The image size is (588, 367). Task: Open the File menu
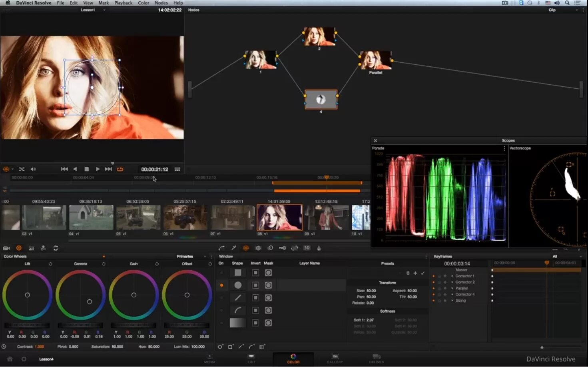(x=60, y=3)
